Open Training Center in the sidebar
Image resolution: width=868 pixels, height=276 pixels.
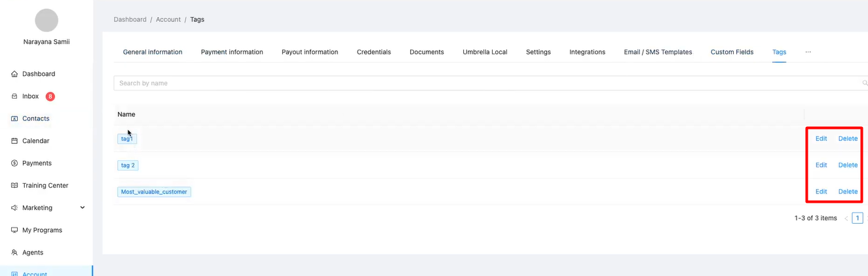tap(45, 185)
